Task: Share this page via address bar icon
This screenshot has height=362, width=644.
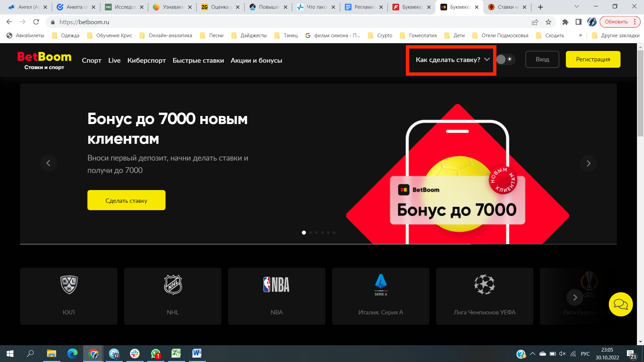Action: point(535,22)
